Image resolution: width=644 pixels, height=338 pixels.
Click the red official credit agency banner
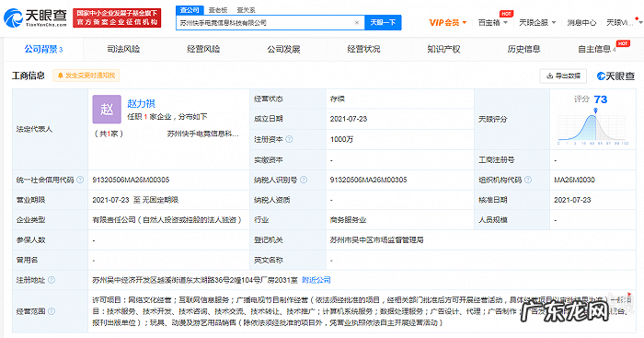[x=117, y=18]
